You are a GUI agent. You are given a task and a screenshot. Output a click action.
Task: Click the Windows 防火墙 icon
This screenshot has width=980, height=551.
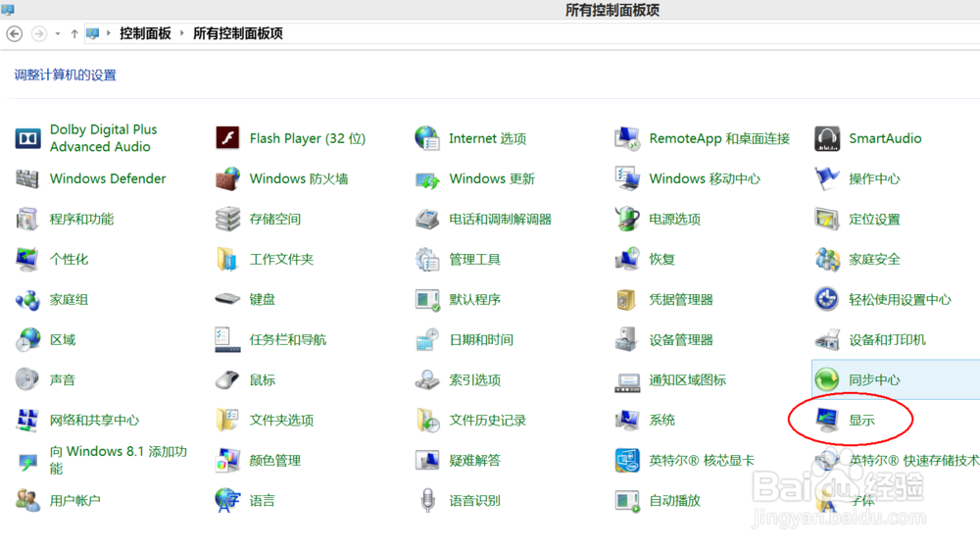pos(227,178)
